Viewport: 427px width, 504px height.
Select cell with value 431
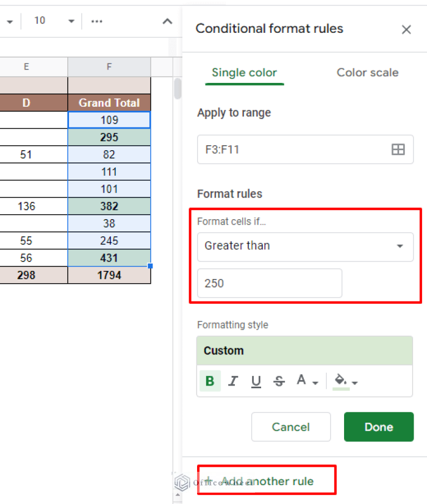(109, 258)
